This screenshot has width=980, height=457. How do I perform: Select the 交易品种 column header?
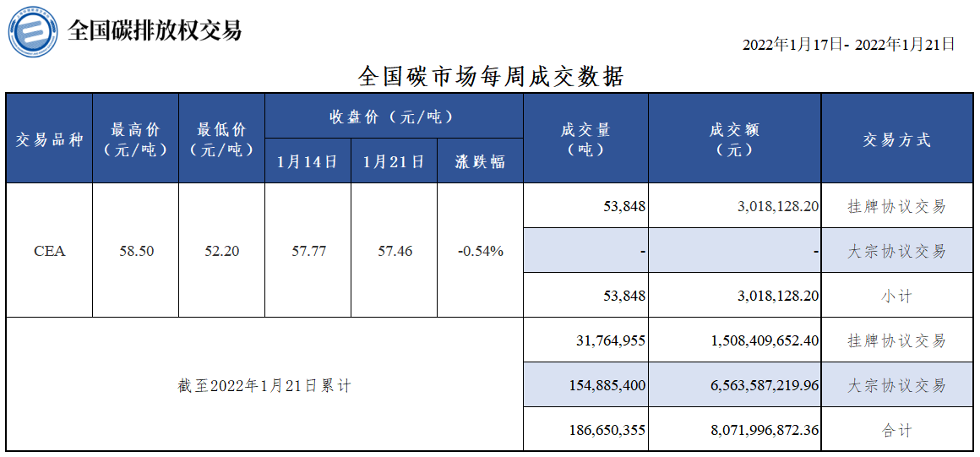coord(49,139)
